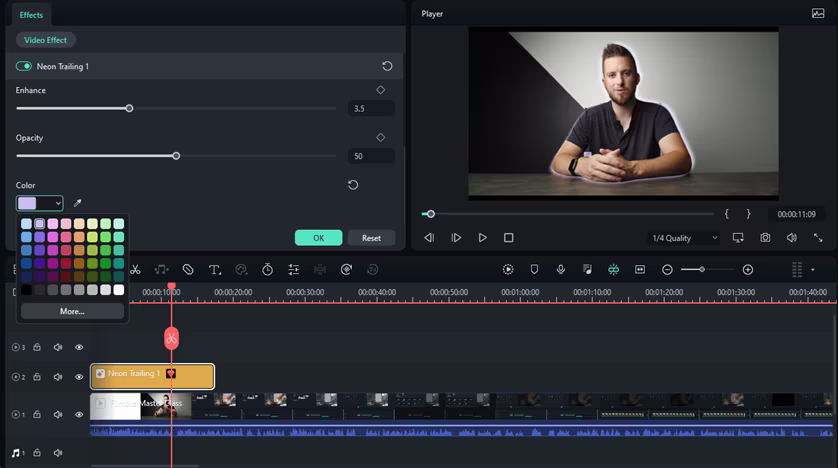Click the Reset button beside OK
Viewport: 838px width, 468px height.
pos(371,238)
